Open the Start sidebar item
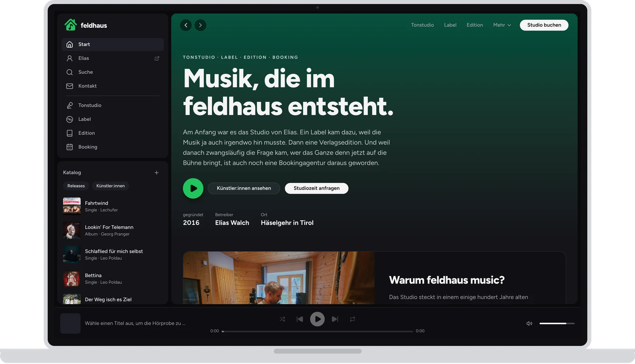 [x=113, y=44]
